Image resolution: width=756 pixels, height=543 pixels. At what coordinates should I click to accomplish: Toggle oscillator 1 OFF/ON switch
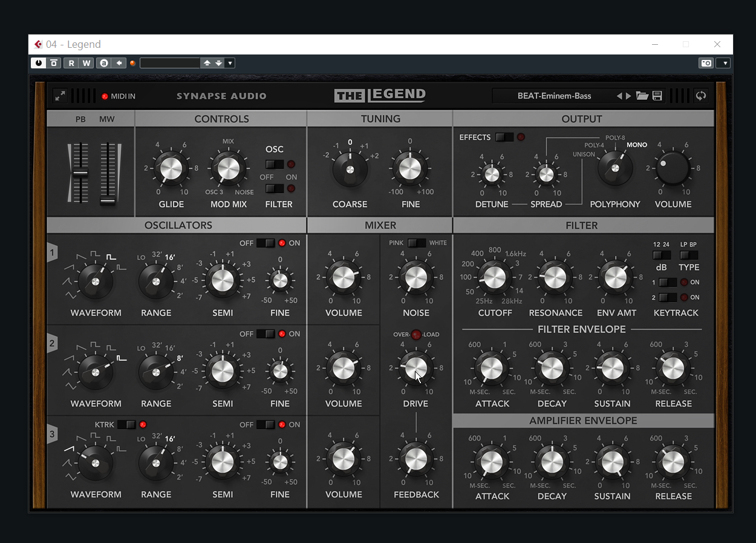pos(266,243)
